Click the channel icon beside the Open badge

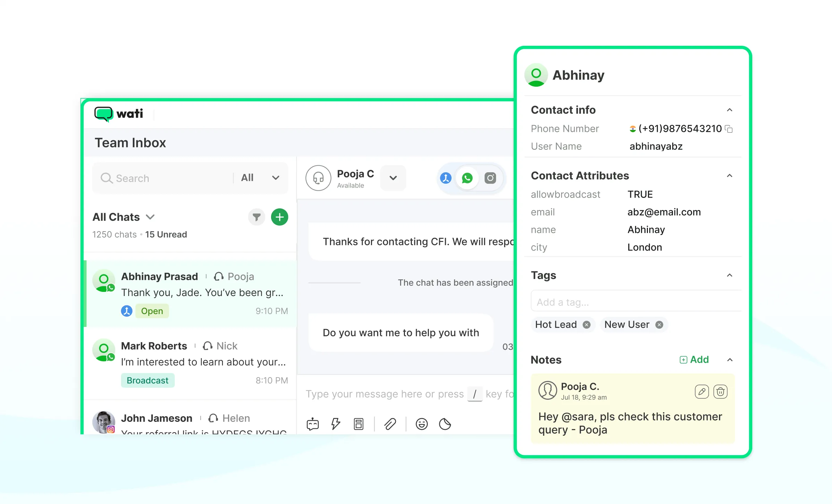[x=127, y=311]
